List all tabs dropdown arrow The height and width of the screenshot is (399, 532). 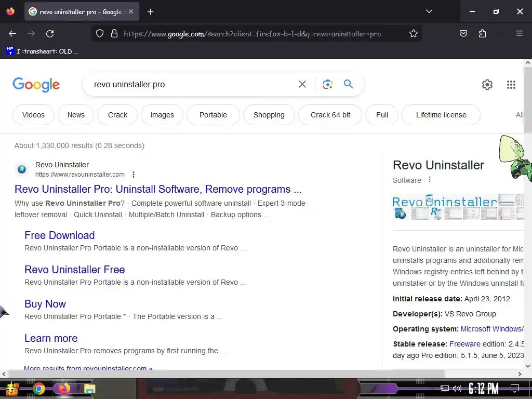pyautogui.click(x=429, y=11)
